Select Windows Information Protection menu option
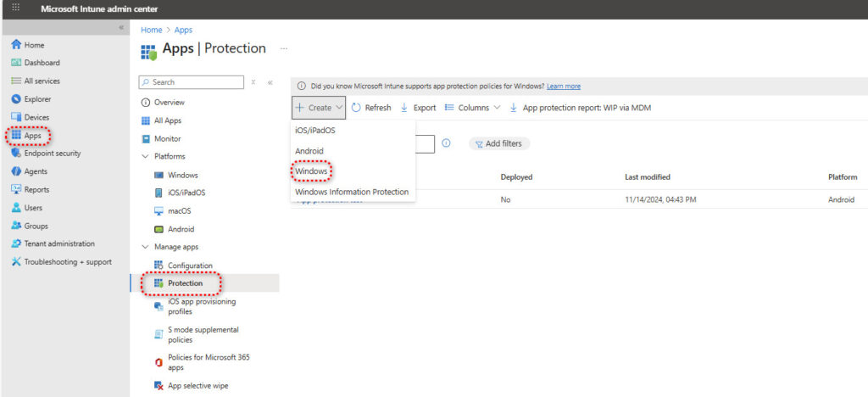This screenshot has height=397, width=868. click(x=351, y=192)
